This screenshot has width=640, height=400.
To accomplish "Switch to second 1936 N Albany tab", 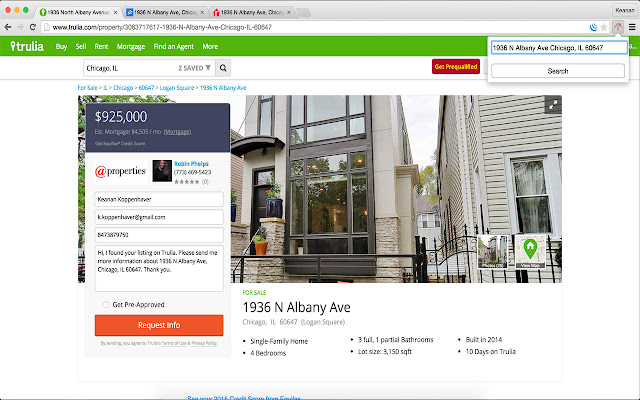I will point(165,13).
